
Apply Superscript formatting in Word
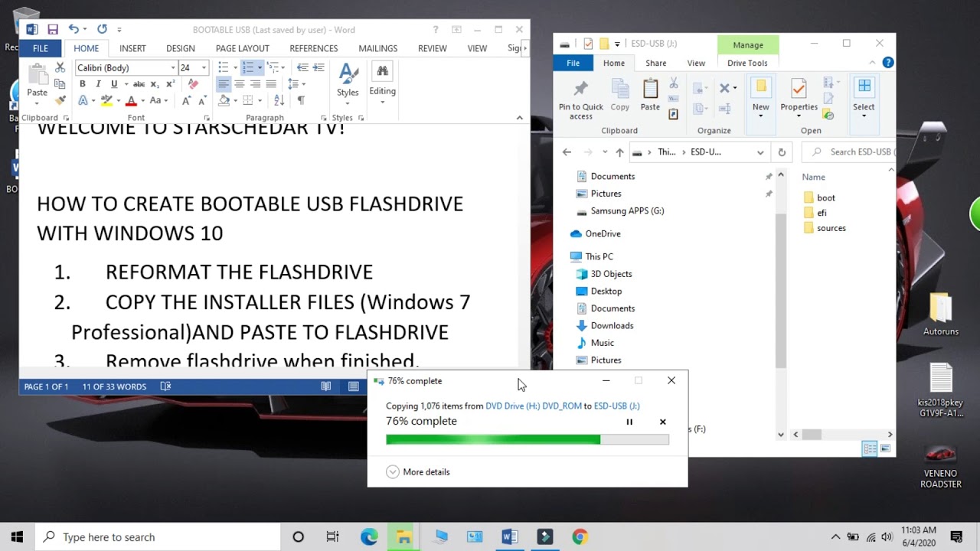[x=170, y=84]
